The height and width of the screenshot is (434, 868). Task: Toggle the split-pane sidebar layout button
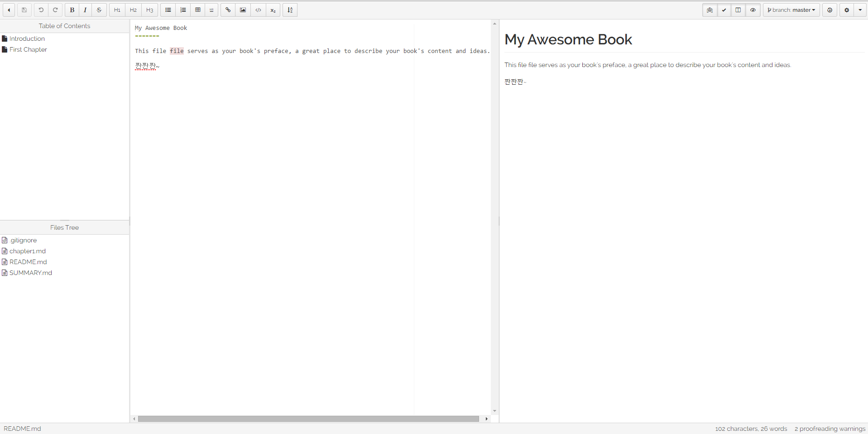[738, 10]
